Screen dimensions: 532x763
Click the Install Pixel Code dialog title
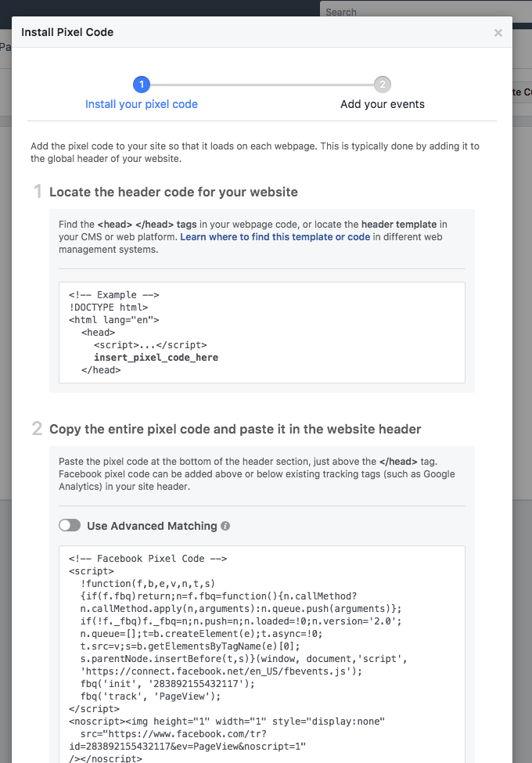pyautogui.click(x=67, y=32)
